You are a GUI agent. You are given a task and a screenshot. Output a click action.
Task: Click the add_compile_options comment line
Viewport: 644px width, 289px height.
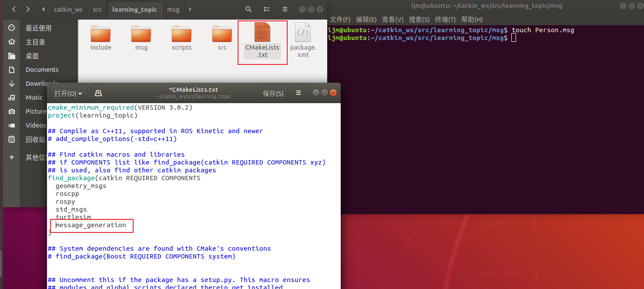click(112, 139)
